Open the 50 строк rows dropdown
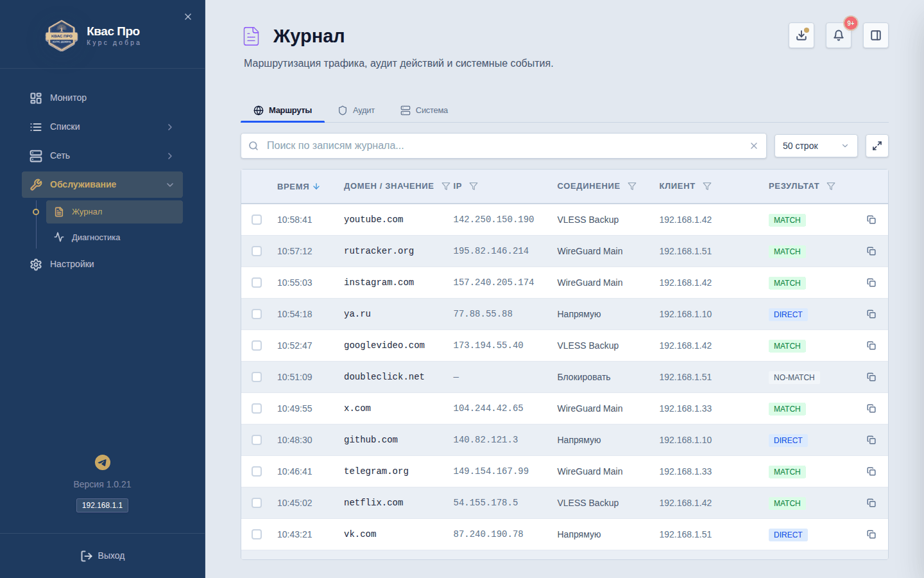Screen dimensions: 924x578 coord(816,146)
